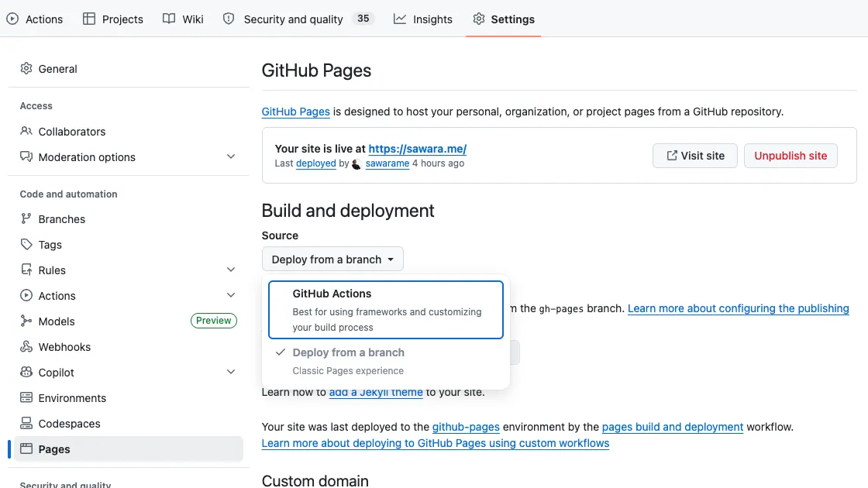Viewport: 868px width, 488px height.
Task: Click the 'add a Jekyll theme' link
Action: (376, 392)
